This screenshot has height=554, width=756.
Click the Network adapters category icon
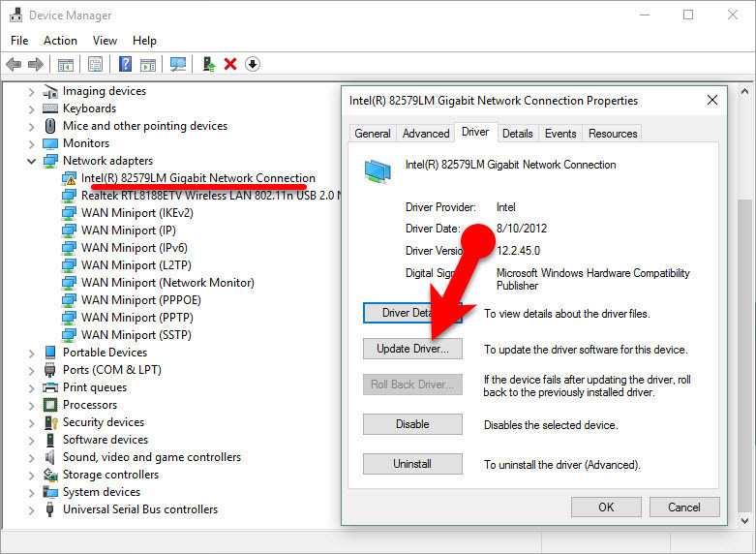pyautogui.click(x=50, y=161)
